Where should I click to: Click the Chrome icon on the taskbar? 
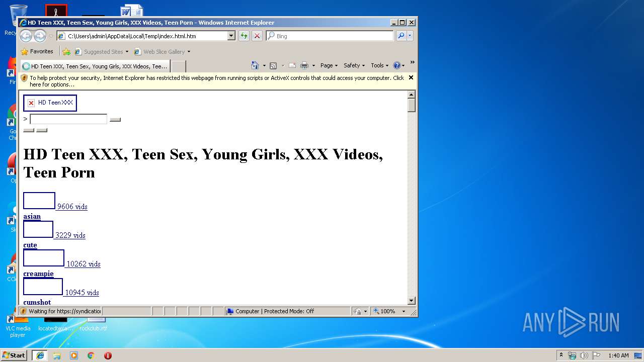91,355
